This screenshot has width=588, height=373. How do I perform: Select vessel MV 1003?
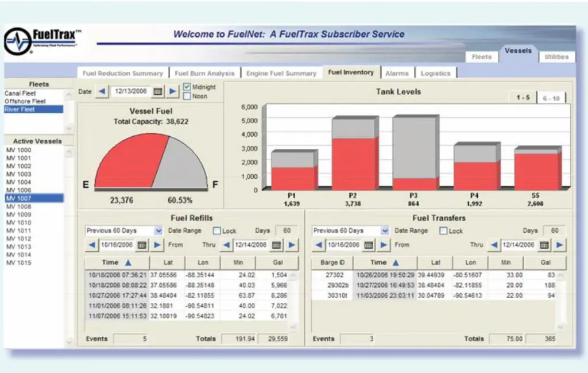(34, 174)
